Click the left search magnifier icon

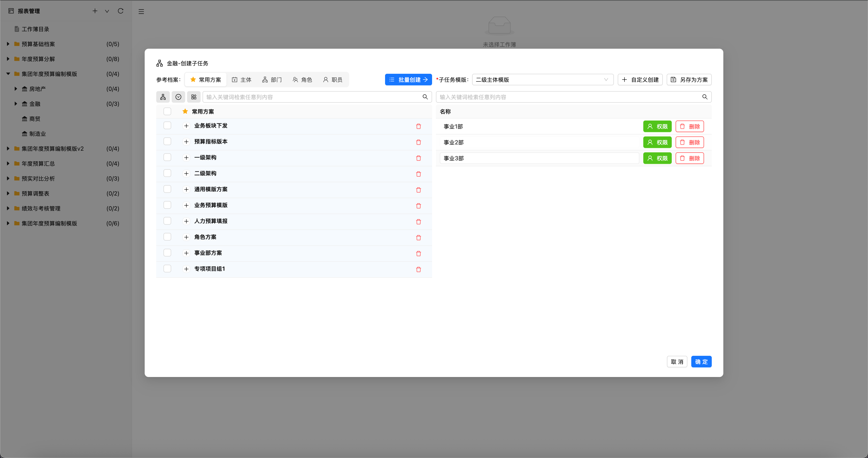pyautogui.click(x=425, y=97)
